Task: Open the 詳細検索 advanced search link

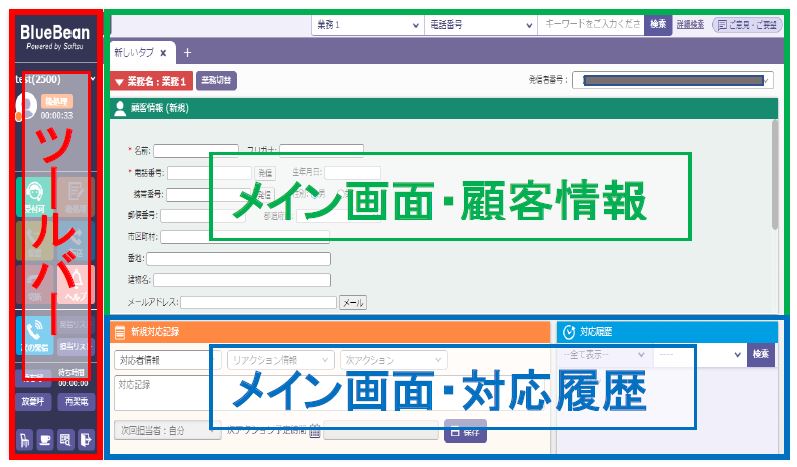Action: [690, 23]
